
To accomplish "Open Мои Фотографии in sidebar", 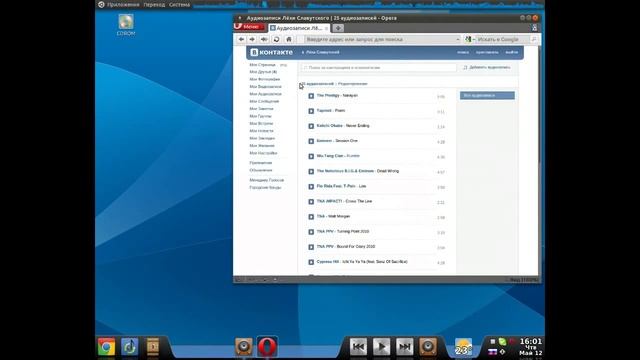I will coord(264,79).
